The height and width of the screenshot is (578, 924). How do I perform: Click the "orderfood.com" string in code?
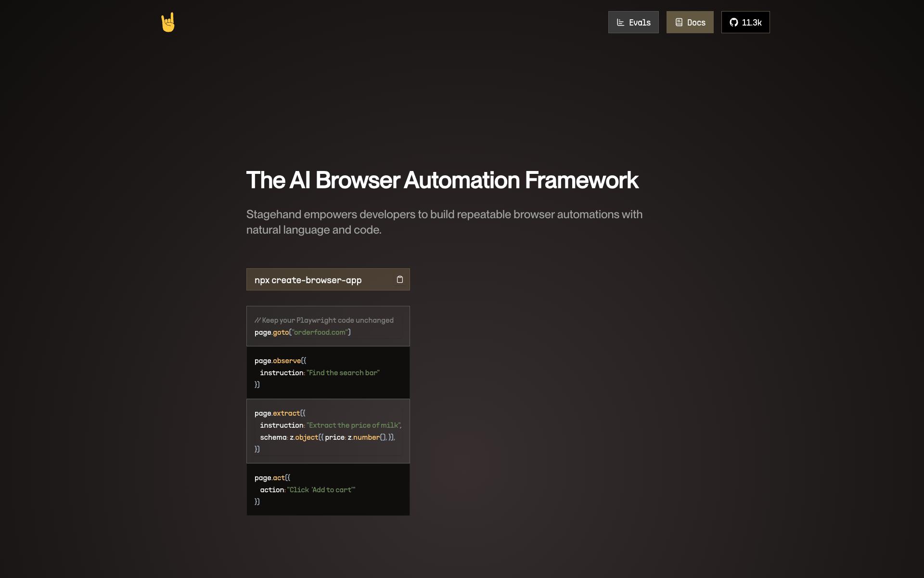coord(320,332)
